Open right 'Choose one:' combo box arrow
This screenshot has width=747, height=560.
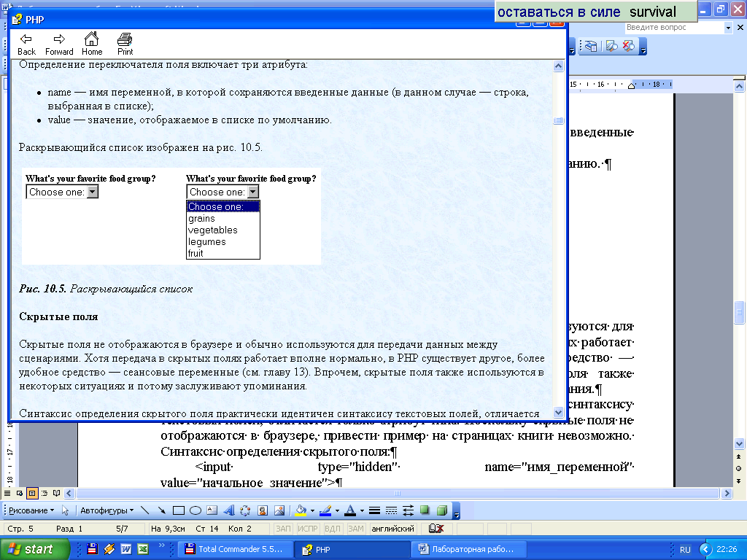pyautogui.click(x=253, y=192)
